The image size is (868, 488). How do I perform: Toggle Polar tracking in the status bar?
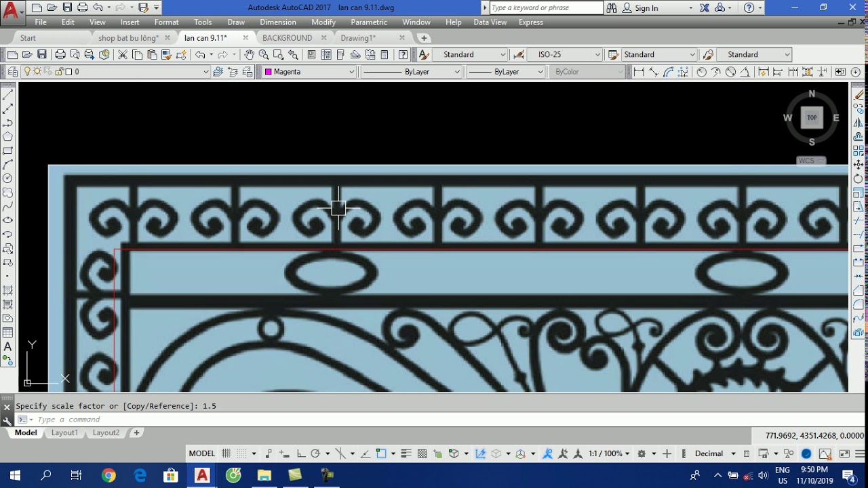point(315,453)
